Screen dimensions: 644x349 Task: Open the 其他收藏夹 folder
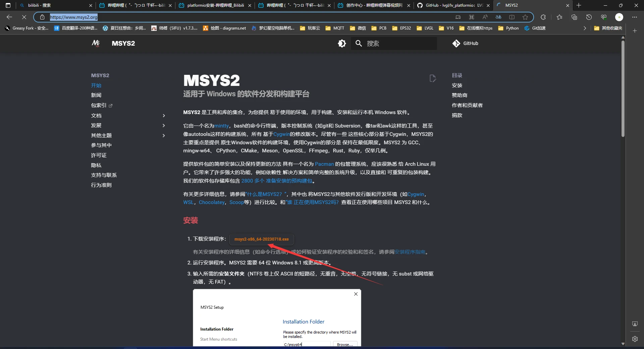click(608, 28)
